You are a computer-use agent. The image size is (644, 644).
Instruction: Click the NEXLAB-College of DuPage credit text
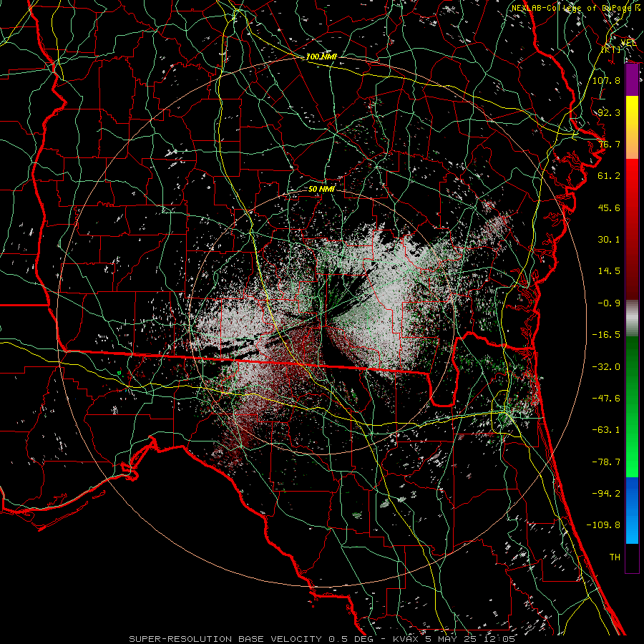(576, 8)
